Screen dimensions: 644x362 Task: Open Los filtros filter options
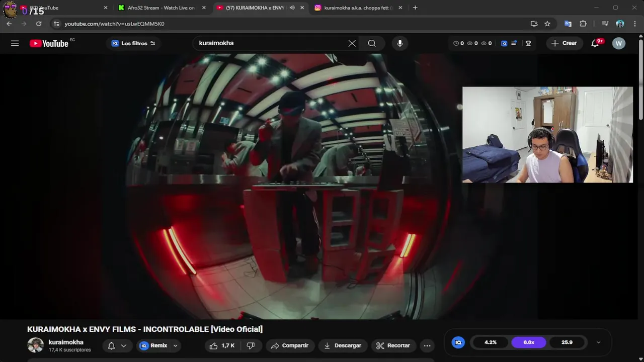click(134, 43)
